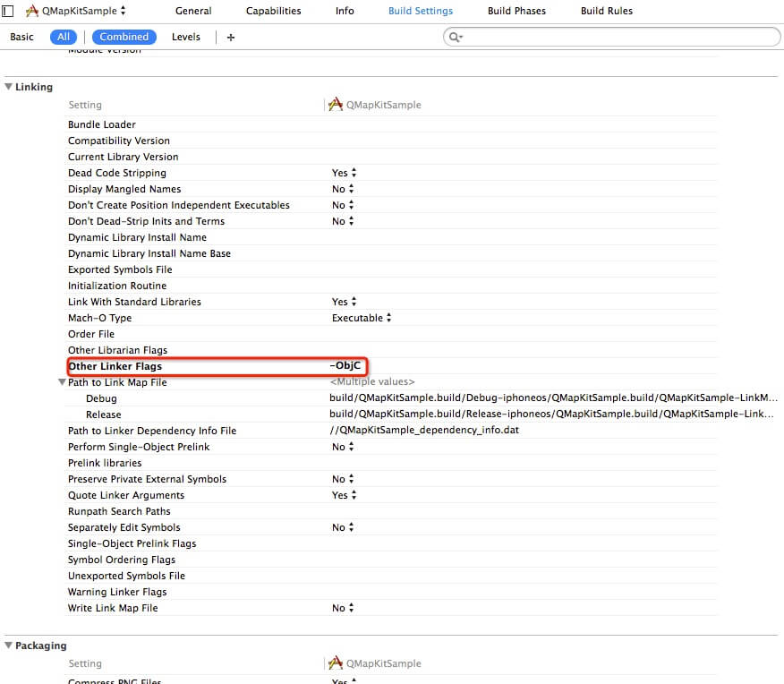Viewport: 784px width, 684px height.
Task: Add a build setting with plus button
Action: point(231,37)
